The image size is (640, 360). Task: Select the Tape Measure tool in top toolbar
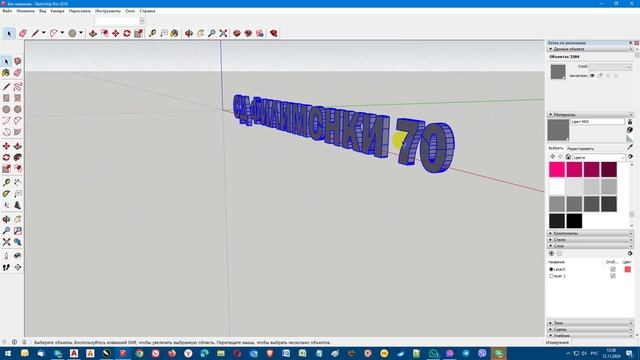click(152, 33)
